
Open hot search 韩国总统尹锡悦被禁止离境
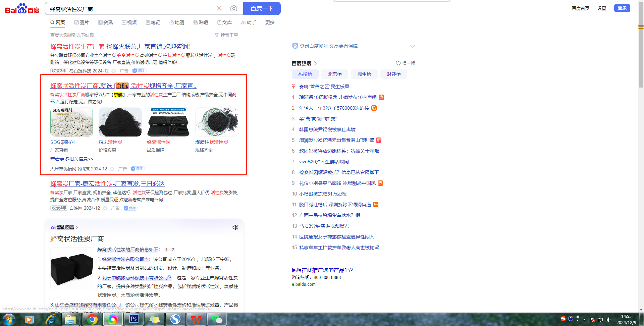pos(327,129)
